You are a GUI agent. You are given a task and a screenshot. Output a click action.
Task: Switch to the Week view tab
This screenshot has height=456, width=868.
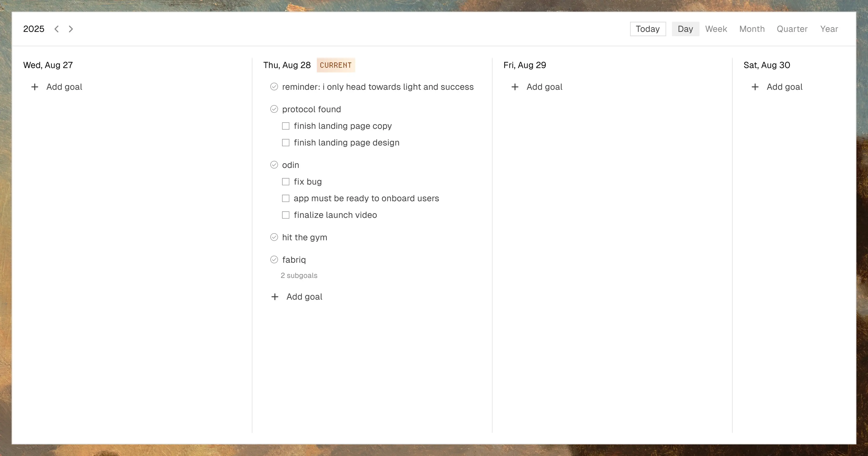click(x=716, y=29)
